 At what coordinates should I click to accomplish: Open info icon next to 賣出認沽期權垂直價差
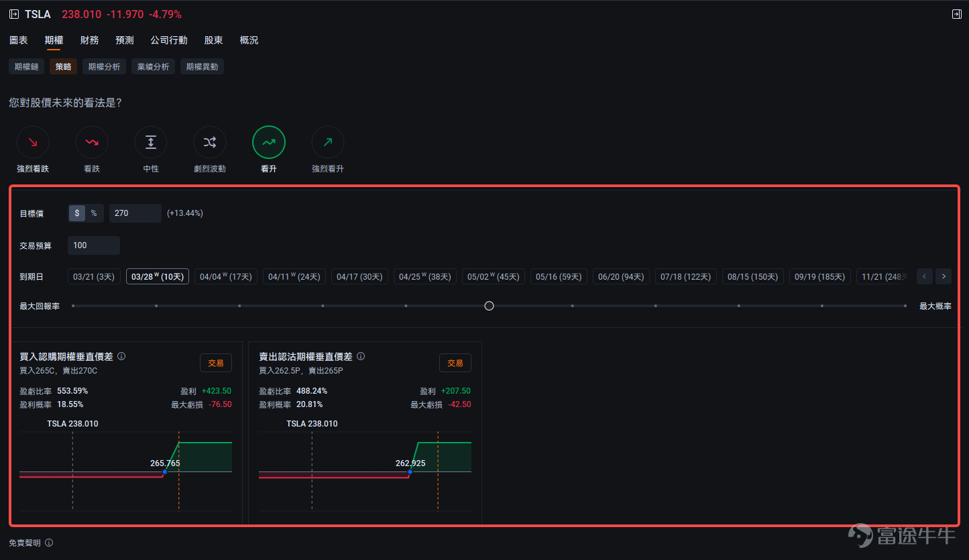[361, 356]
